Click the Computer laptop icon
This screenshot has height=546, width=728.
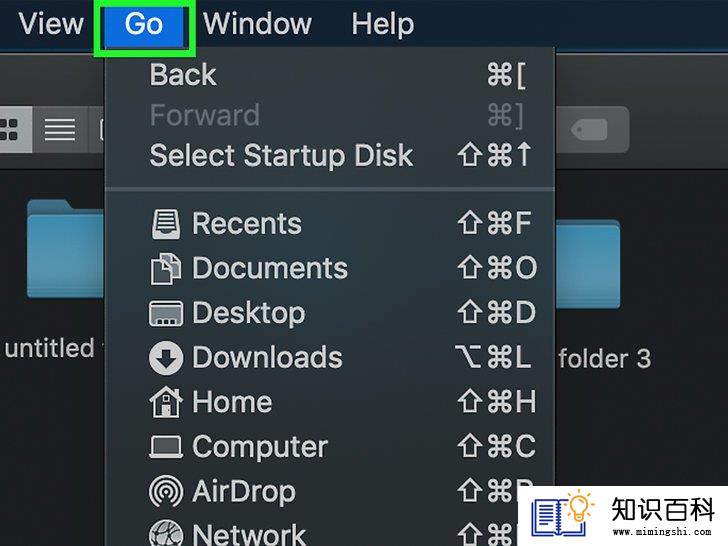click(x=166, y=447)
